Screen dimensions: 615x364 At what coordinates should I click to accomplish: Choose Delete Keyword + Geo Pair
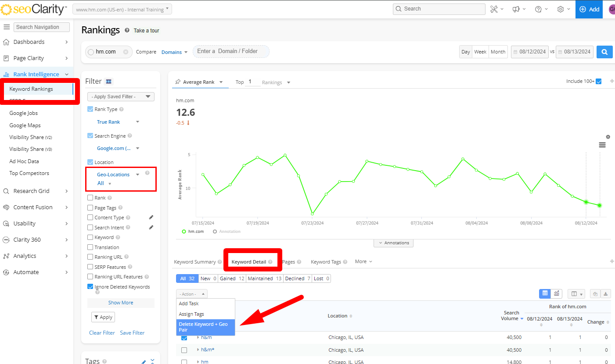205,327
